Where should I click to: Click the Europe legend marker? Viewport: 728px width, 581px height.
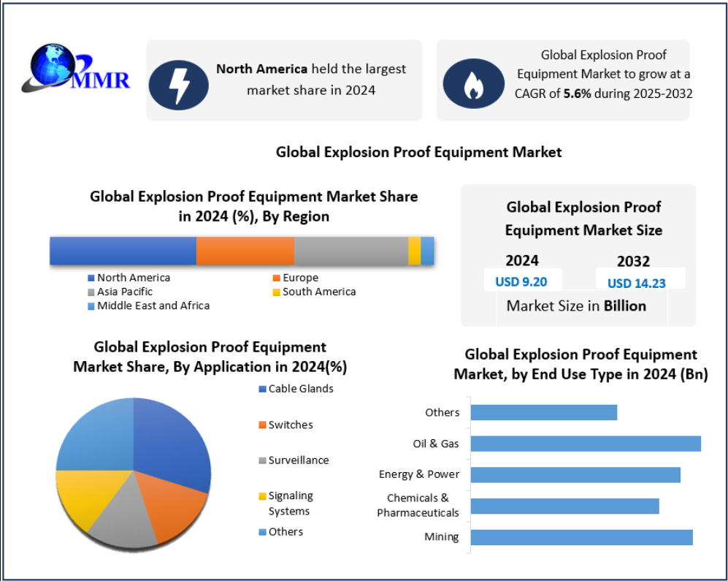coord(277,278)
